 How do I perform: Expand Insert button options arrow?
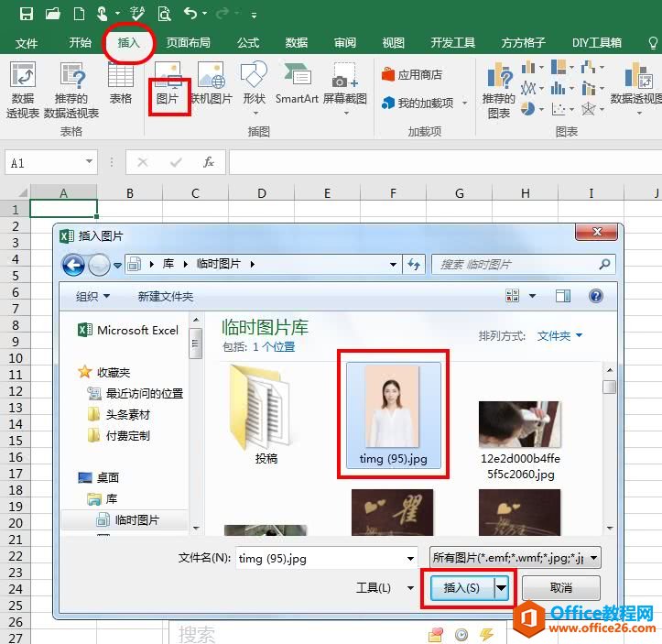pos(501,587)
